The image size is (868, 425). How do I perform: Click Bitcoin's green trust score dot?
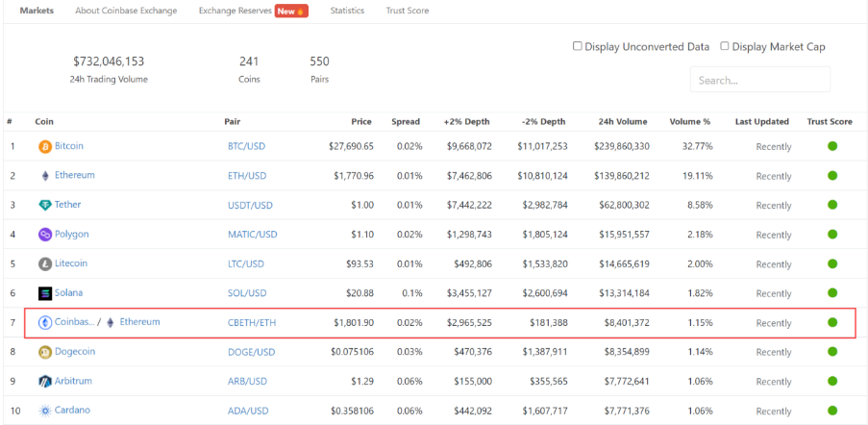832,146
